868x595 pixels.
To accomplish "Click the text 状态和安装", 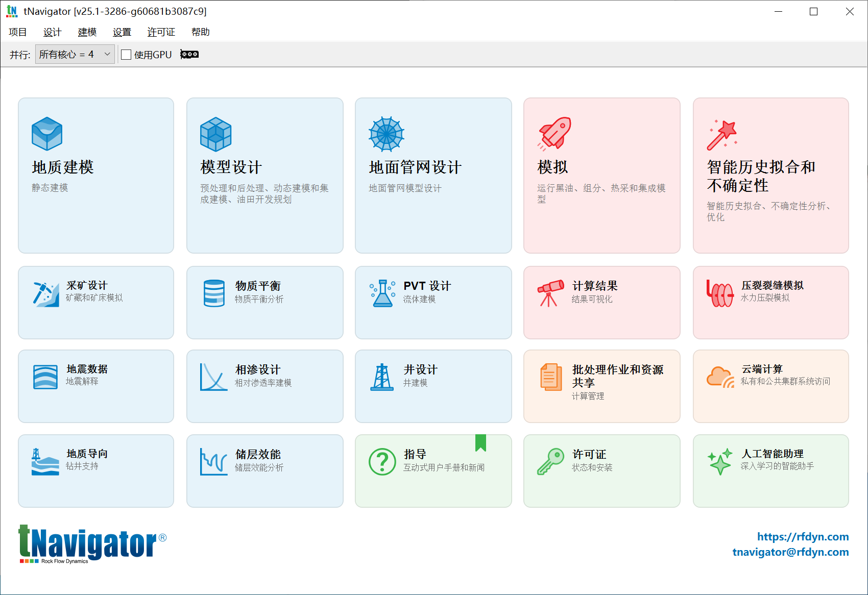I will (x=592, y=467).
